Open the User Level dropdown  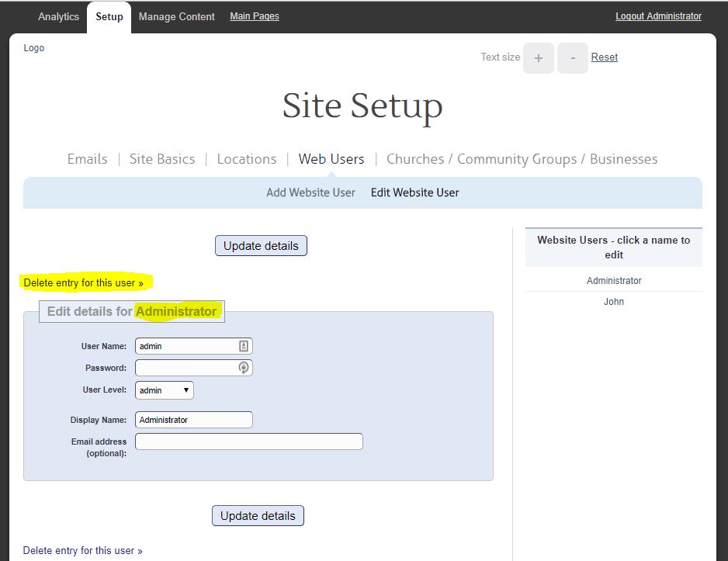[x=165, y=390]
